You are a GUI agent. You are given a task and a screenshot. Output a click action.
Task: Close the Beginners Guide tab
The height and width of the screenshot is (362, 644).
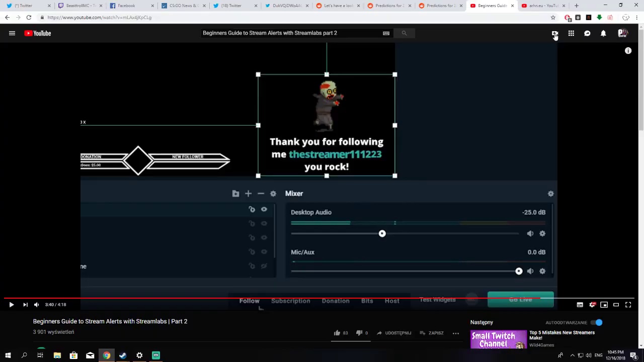[x=512, y=6]
